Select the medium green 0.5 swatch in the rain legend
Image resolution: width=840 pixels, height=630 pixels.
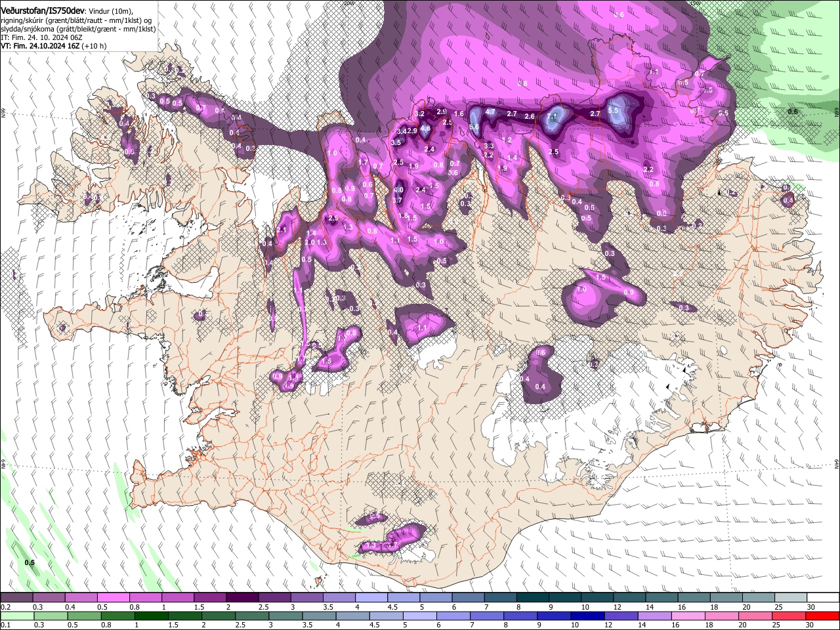(x=84, y=616)
